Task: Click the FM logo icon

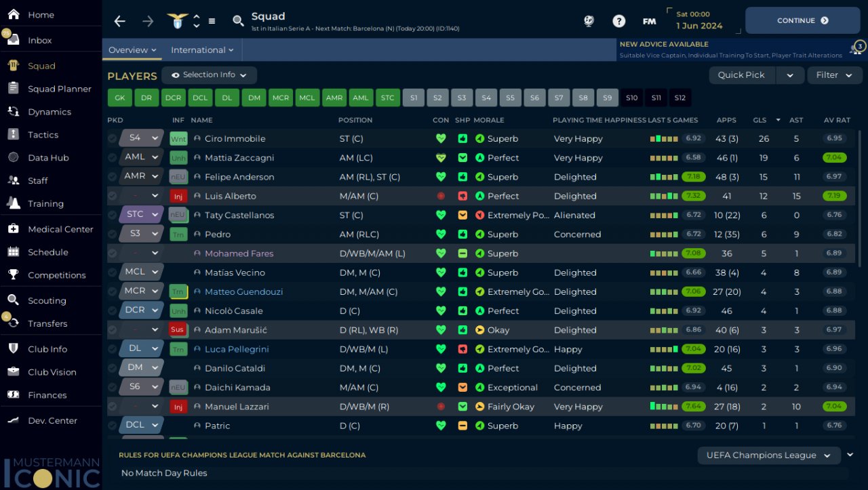Action: 649,21
